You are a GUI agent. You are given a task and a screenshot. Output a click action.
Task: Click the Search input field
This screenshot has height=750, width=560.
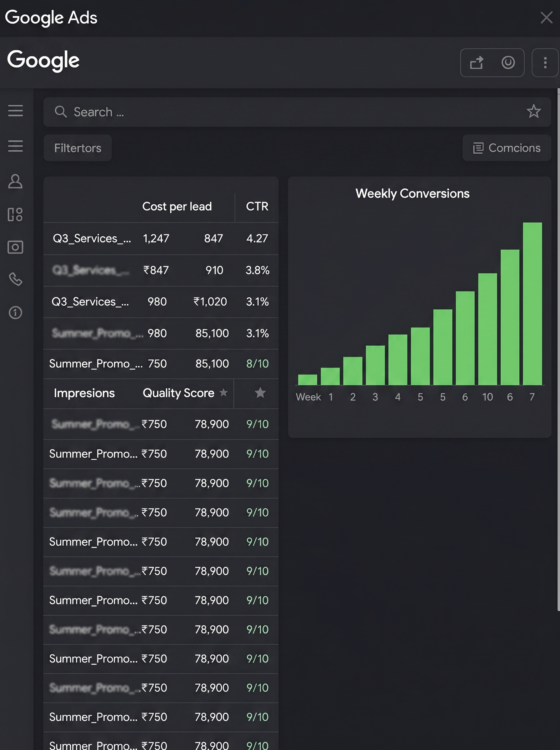pyautogui.click(x=297, y=112)
